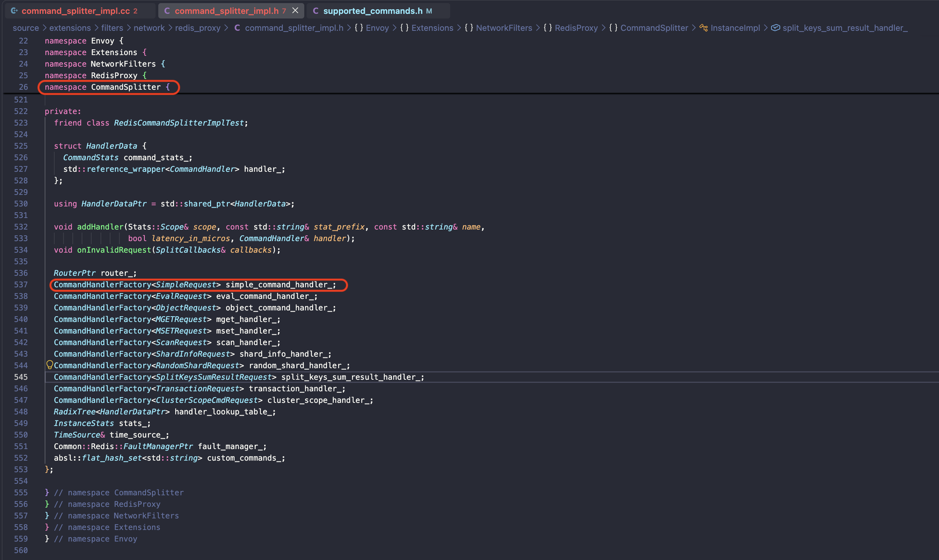
Task: Click 'shard_info_handler_' on line 543
Action: coord(283,354)
